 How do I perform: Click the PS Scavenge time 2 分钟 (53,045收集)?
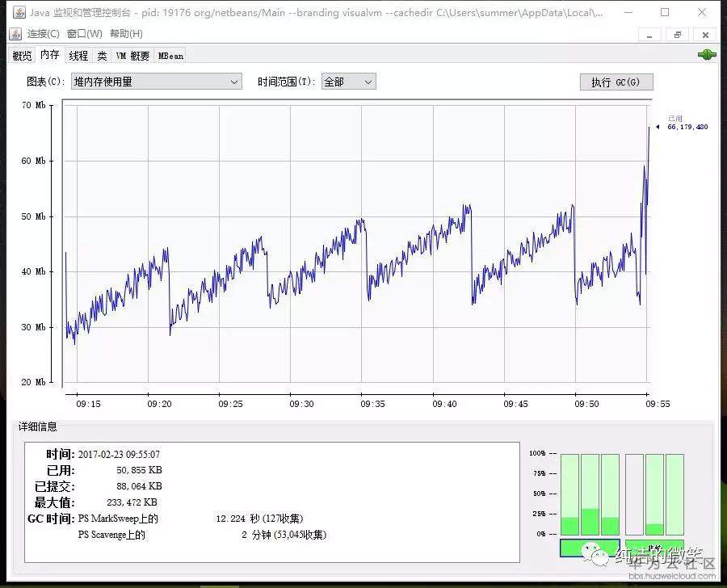click(284, 535)
